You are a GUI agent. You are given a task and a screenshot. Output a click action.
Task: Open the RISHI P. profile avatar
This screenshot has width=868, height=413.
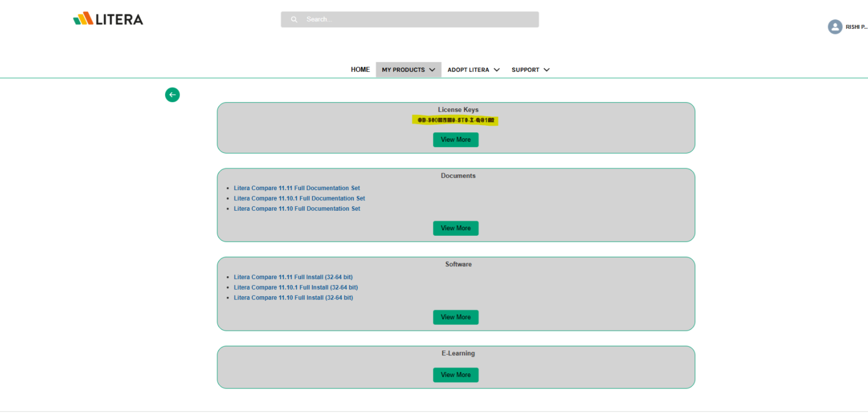point(835,27)
